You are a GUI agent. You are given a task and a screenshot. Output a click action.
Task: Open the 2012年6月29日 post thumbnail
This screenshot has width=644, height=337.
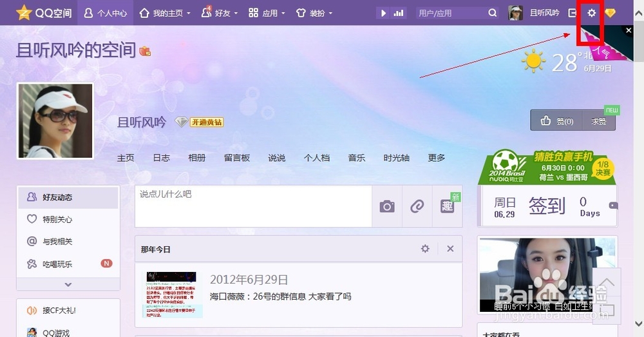pyautogui.click(x=173, y=294)
